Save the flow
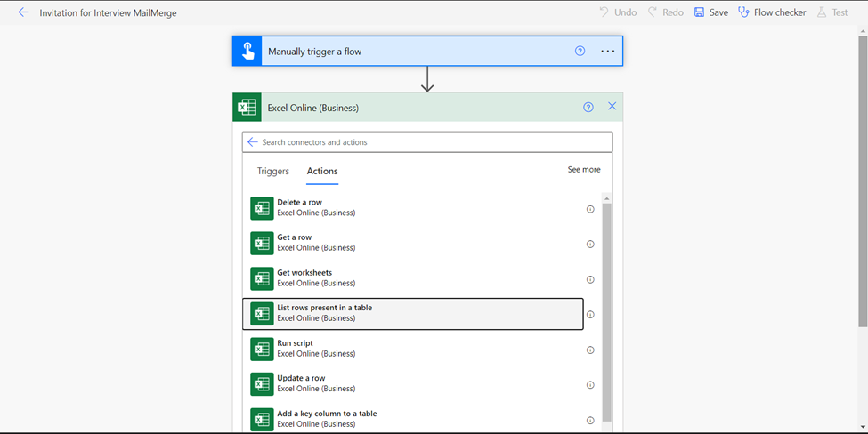 pos(711,12)
